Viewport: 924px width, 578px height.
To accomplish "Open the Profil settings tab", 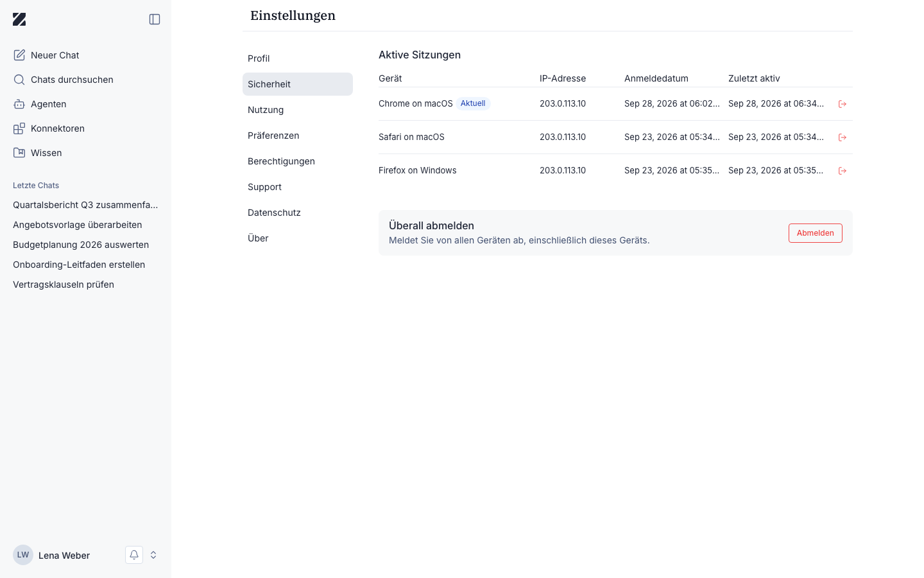I will [298, 58].
